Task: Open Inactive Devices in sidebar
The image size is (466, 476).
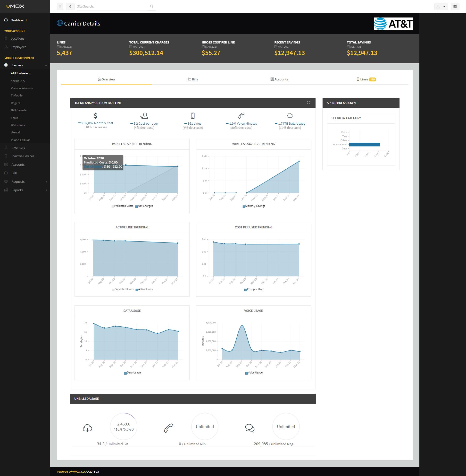Action: pos(23,156)
